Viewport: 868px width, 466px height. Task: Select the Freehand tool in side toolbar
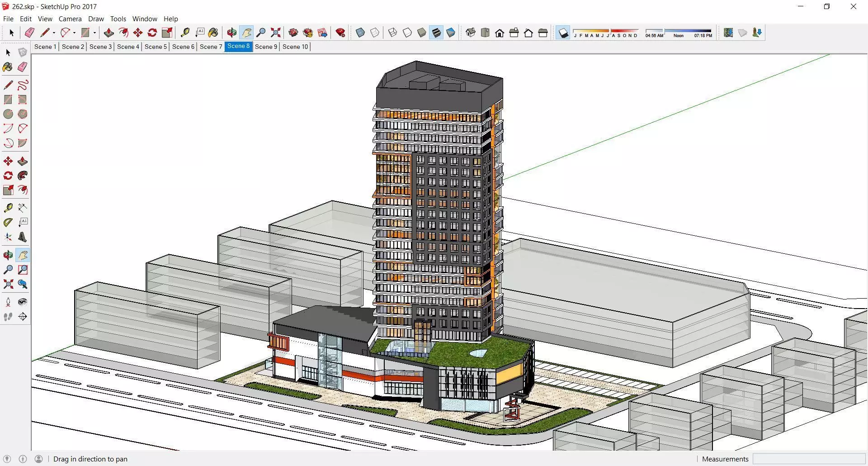pos(23,85)
